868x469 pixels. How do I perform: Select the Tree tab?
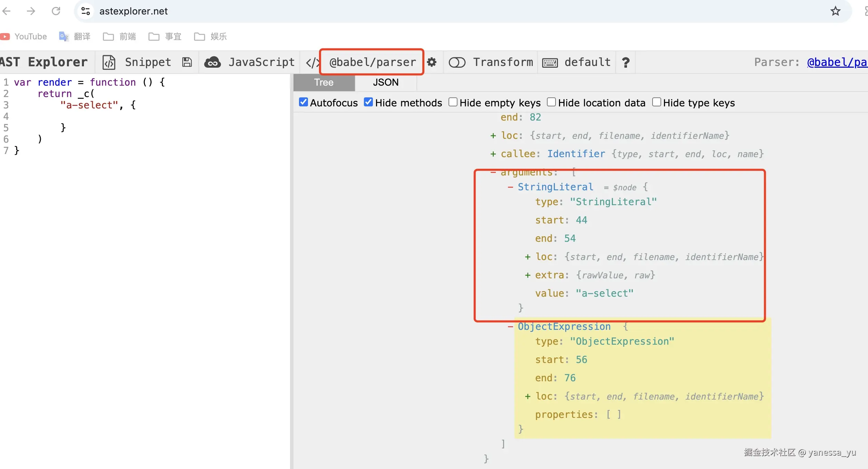pyautogui.click(x=324, y=83)
